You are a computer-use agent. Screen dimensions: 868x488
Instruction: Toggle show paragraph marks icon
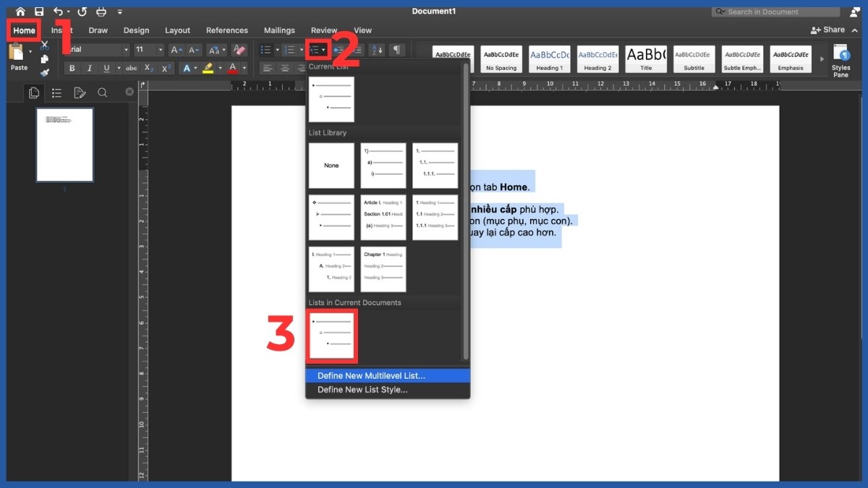(x=396, y=50)
